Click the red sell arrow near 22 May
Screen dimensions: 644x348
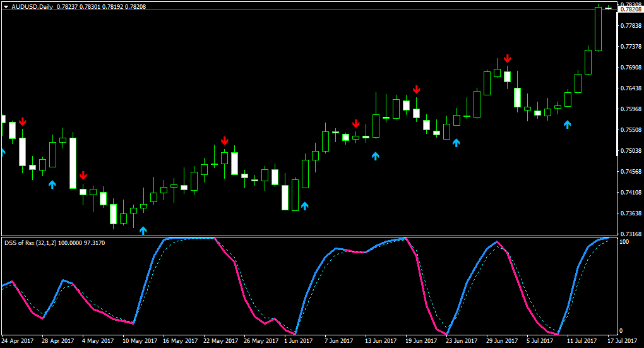(x=224, y=141)
